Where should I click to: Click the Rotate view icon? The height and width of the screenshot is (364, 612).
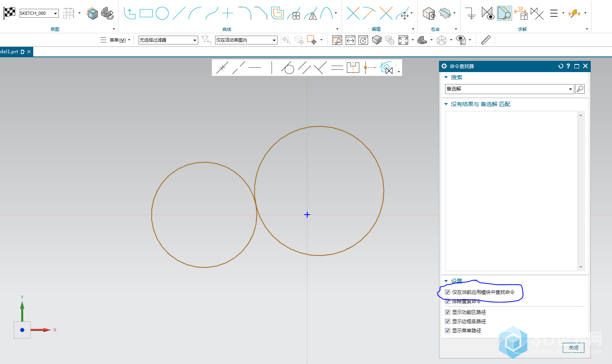363,40
